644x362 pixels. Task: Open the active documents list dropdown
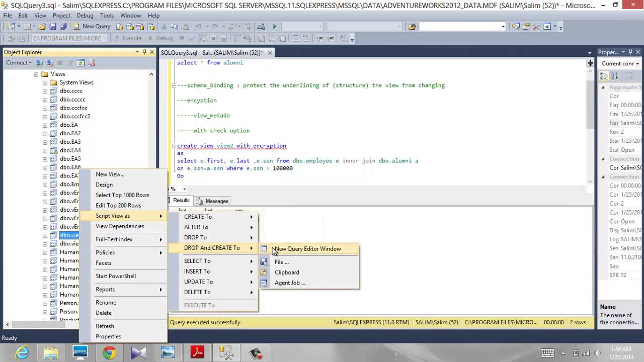click(x=590, y=53)
